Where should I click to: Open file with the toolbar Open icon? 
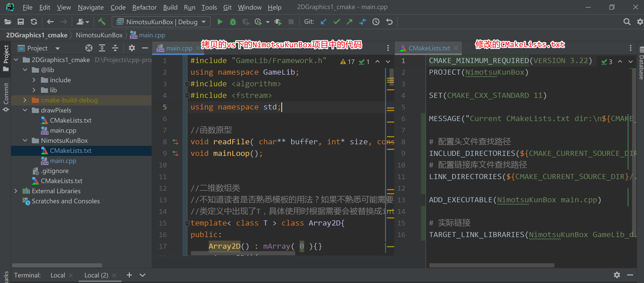8,22
